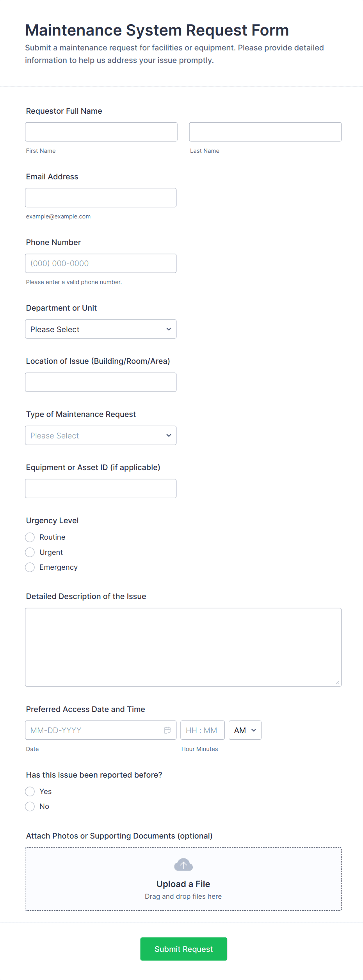Open the AM/PM selector
The image size is (363, 980).
pyautogui.click(x=245, y=730)
